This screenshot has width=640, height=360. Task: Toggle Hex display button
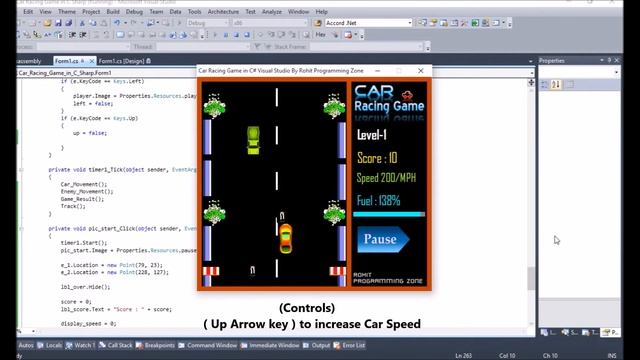click(x=320, y=35)
